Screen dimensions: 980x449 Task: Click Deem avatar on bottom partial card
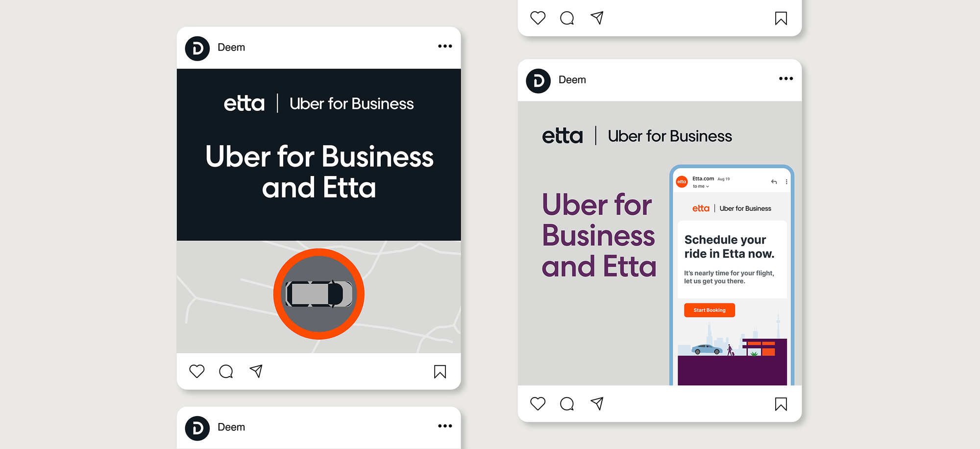197,428
